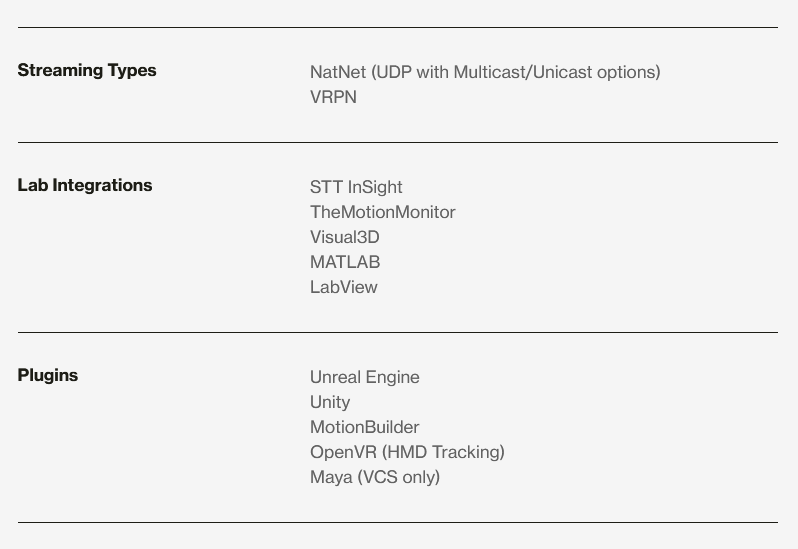
Task: Click the Lab Integrations heading
Action: (x=85, y=185)
